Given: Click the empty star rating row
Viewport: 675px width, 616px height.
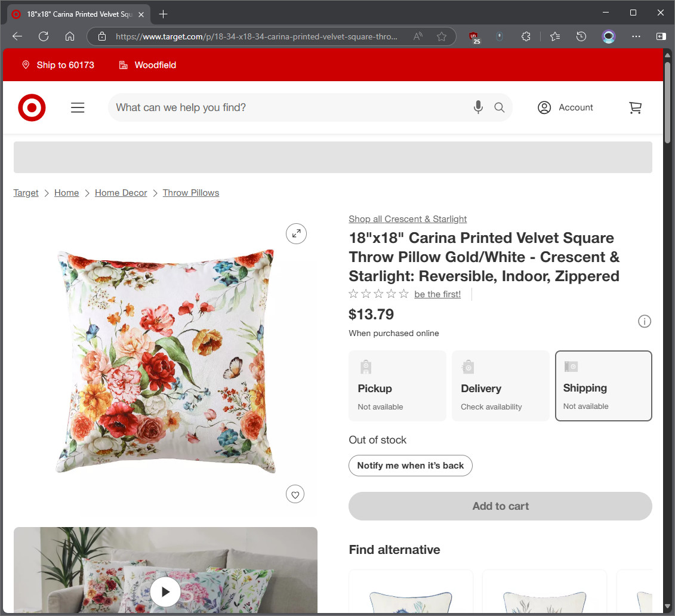Looking at the screenshot, I should click(378, 294).
